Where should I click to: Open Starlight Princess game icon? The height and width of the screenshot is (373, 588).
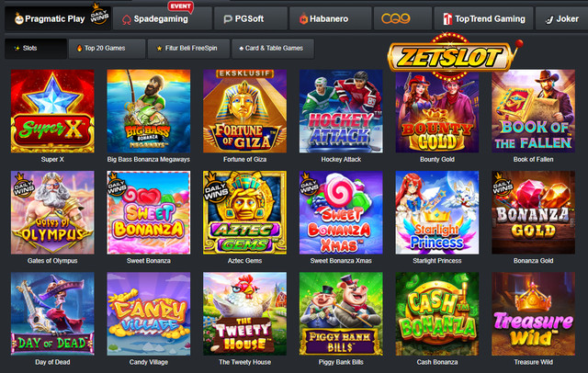click(x=437, y=212)
